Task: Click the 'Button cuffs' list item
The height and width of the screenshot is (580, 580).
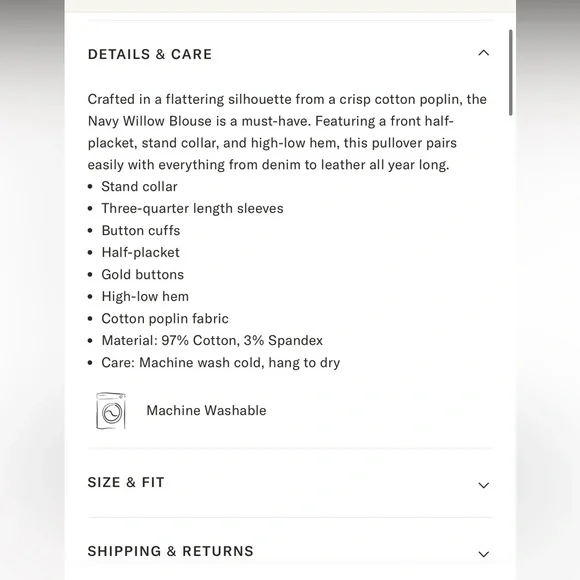Action: coord(141,230)
